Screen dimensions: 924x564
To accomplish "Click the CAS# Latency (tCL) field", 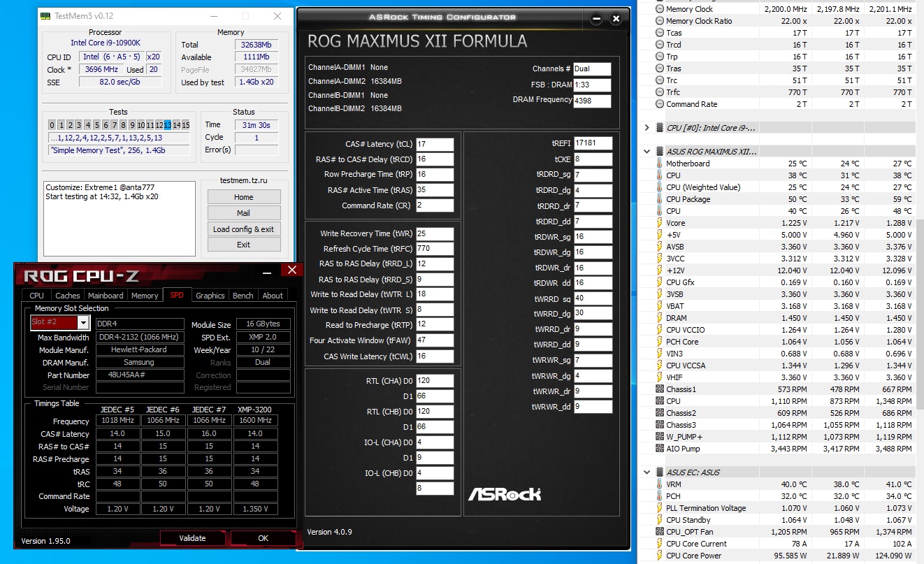I will 435,145.
